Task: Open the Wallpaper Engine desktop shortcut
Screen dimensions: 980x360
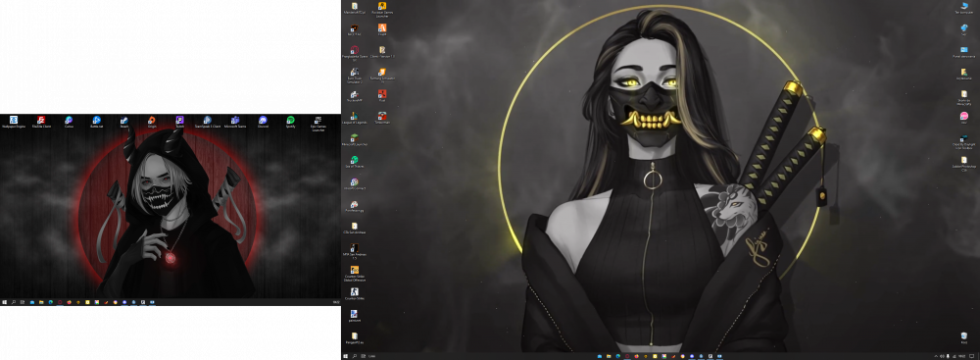Action: coord(13,122)
